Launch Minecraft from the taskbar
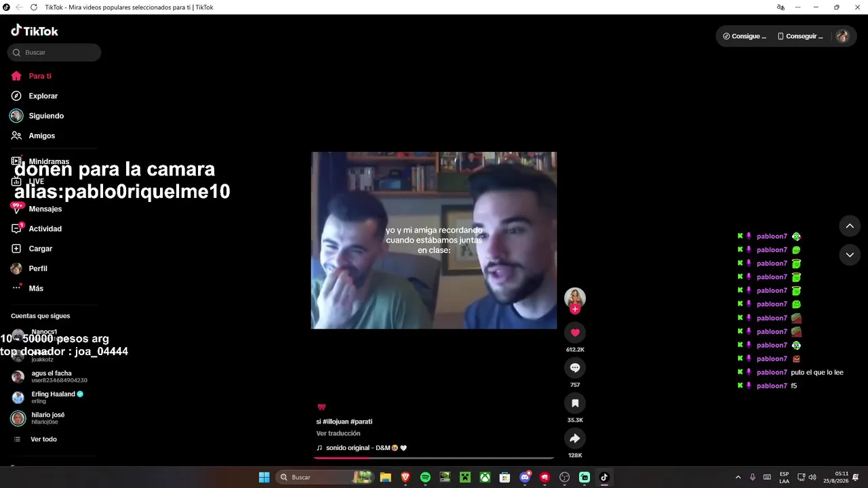Image resolution: width=868 pixels, height=488 pixels. point(465,477)
